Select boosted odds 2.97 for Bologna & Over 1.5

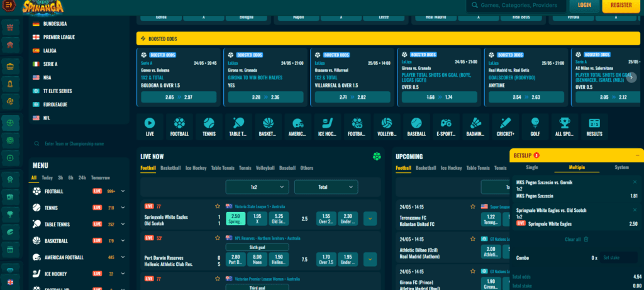(179, 97)
